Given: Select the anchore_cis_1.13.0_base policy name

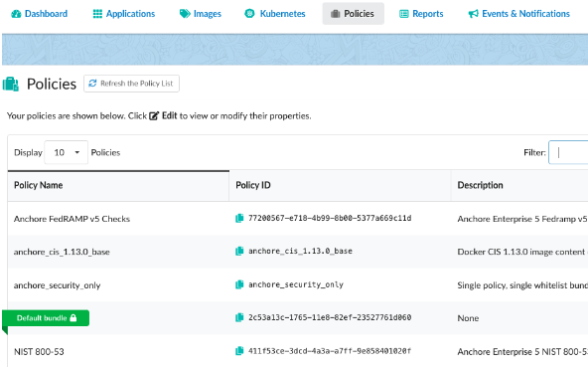Looking at the screenshot, I should (62, 252).
